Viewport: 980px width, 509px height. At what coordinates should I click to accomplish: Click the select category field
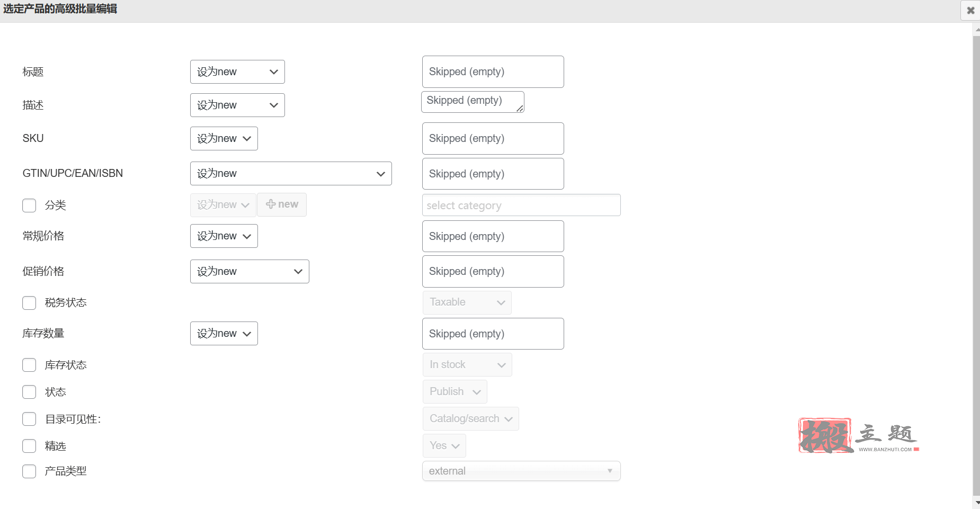[x=521, y=205]
